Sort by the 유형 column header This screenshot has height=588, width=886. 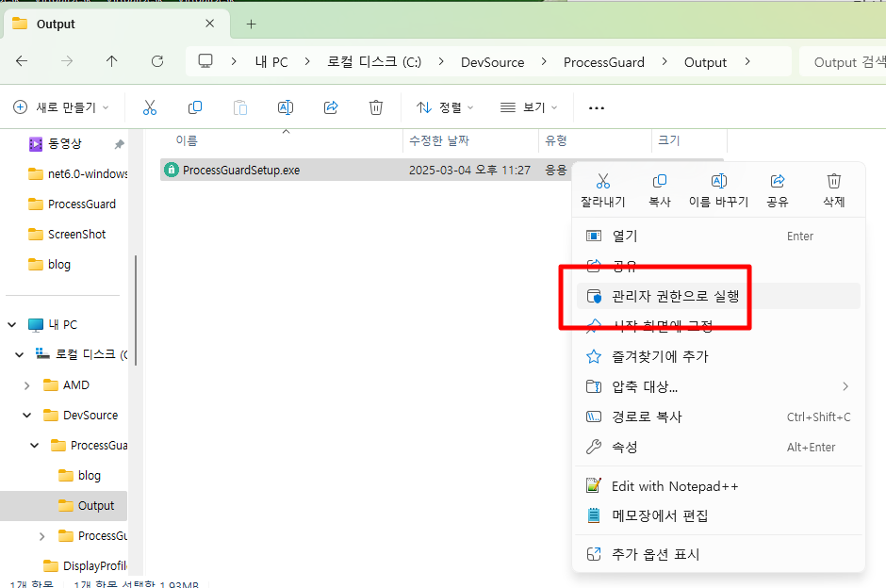(595, 140)
